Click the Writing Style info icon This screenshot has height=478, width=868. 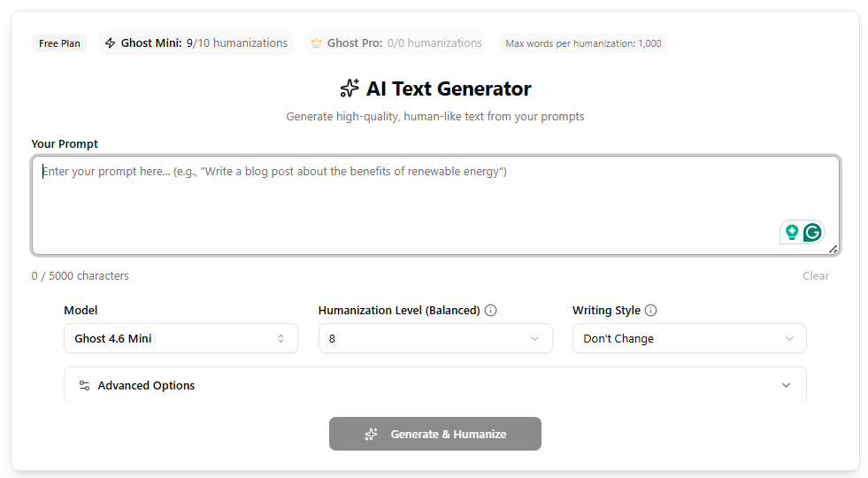pos(651,310)
